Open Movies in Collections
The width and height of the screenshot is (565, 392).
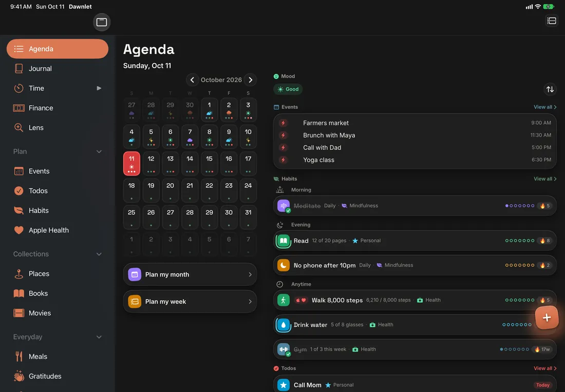(x=58, y=313)
